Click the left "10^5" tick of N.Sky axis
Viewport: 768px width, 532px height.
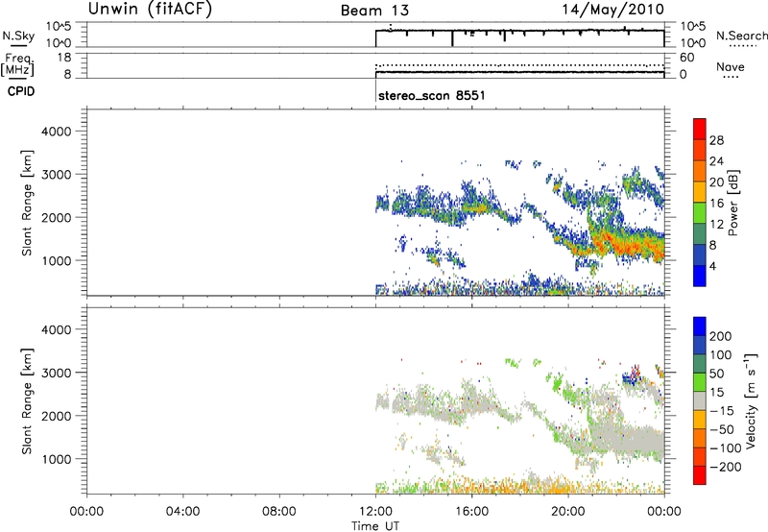pyautogui.click(x=59, y=26)
